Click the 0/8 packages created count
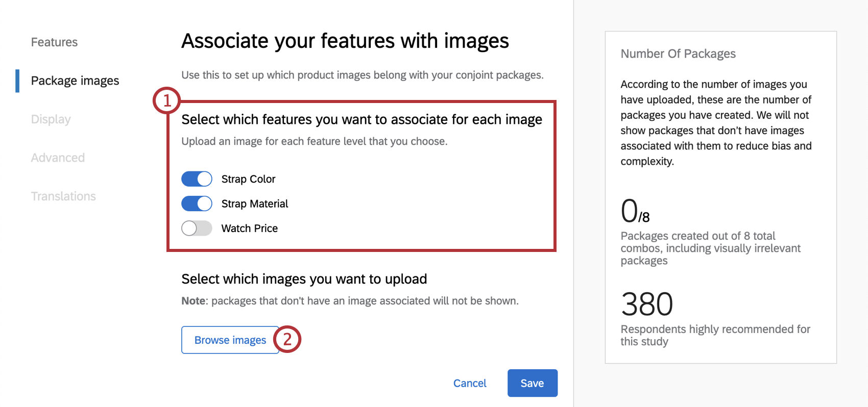The height and width of the screenshot is (407, 868). point(635,211)
